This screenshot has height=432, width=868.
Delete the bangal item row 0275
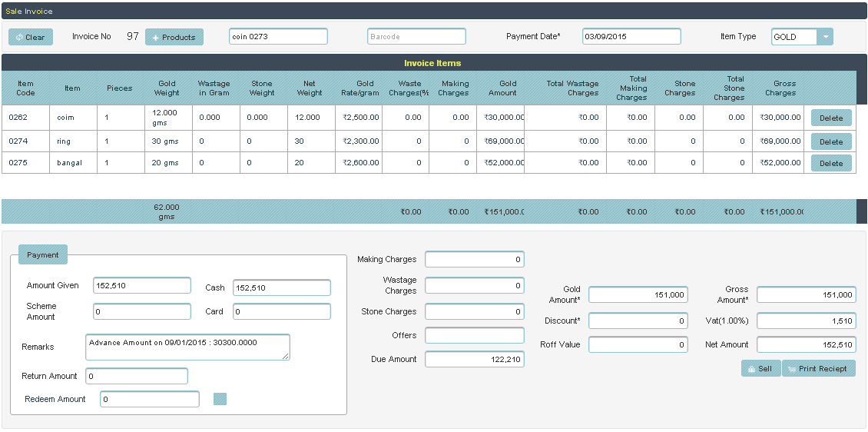(x=831, y=163)
